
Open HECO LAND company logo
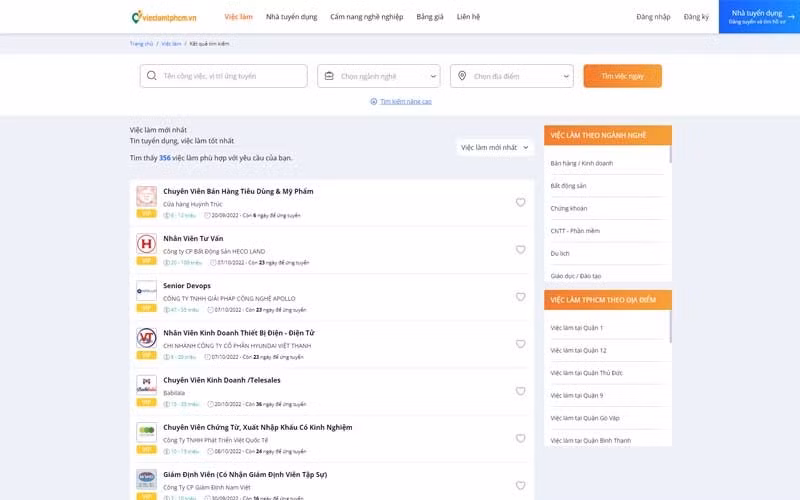pyautogui.click(x=146, y=243)
